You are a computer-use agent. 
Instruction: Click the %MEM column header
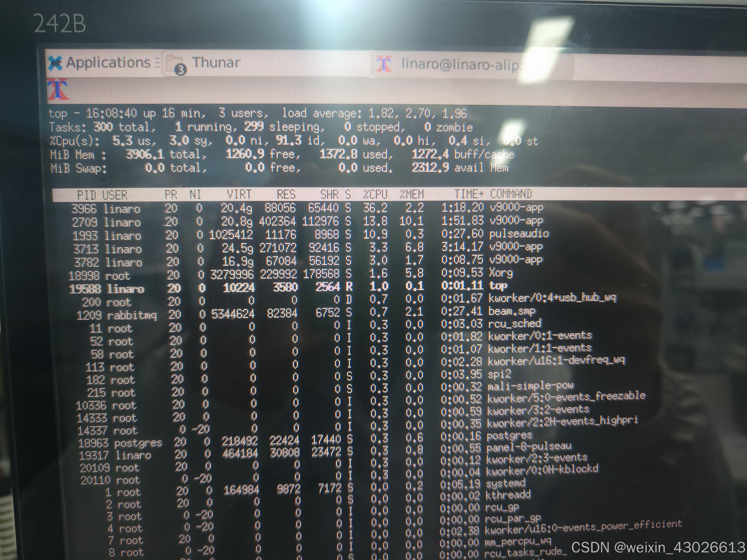411,194
